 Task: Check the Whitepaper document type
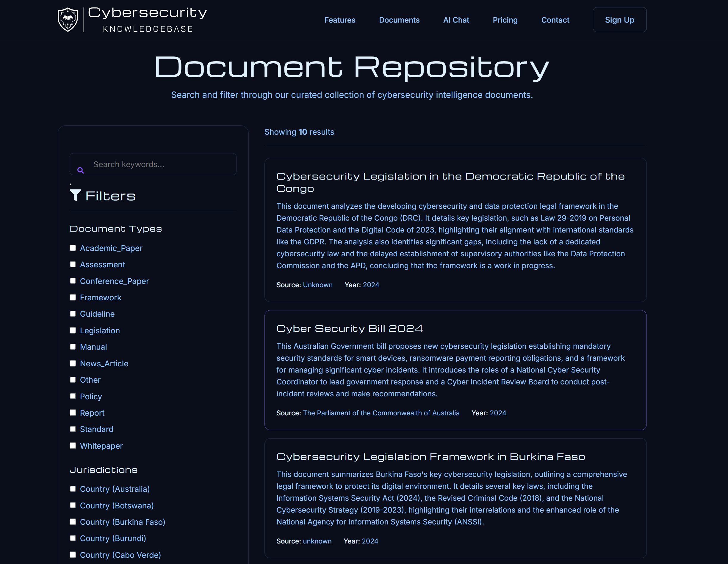(x=73, y=445)
